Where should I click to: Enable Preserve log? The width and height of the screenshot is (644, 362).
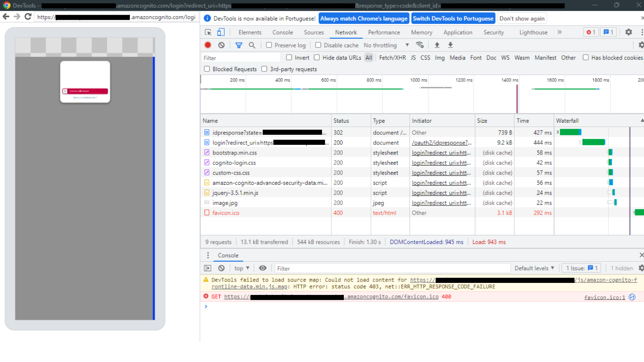coord(269,45)
